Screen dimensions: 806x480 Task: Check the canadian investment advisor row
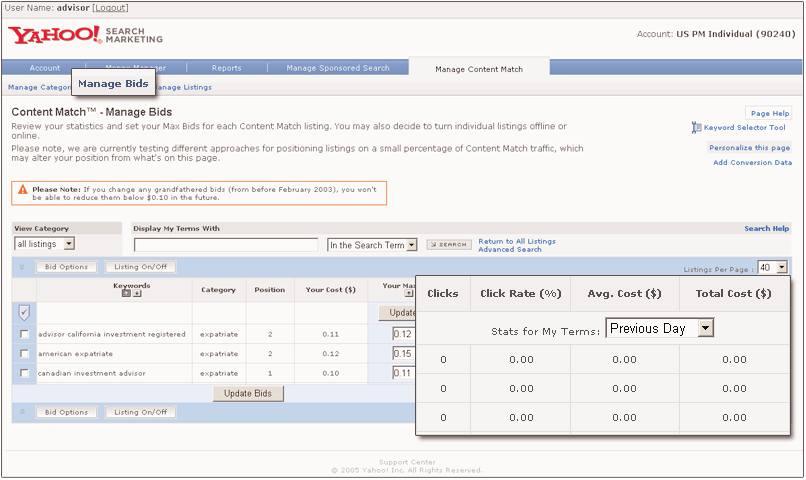pyautogui.click(x=25, y=373)
